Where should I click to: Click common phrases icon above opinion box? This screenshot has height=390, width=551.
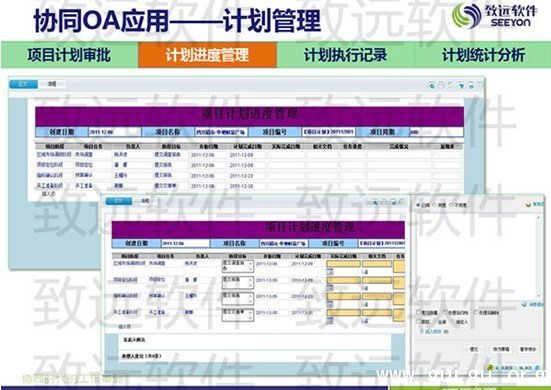pos(528,204)
